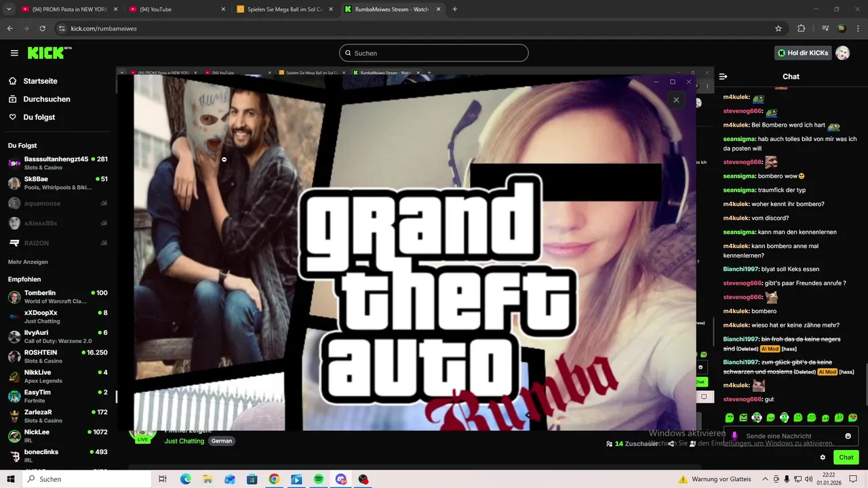Open the Windows Start menu
The image size is (868, 488).
[x=11, y=479]
